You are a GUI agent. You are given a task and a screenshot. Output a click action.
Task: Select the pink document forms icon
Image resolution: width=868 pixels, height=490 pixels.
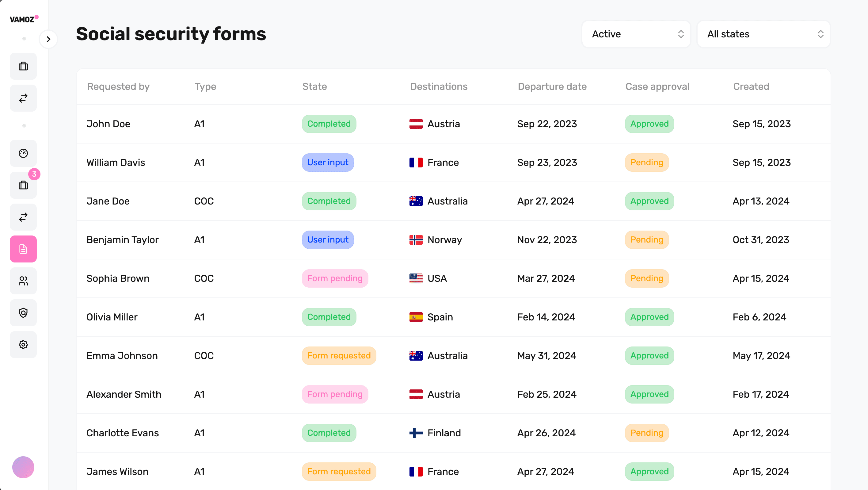coord(23,249)
